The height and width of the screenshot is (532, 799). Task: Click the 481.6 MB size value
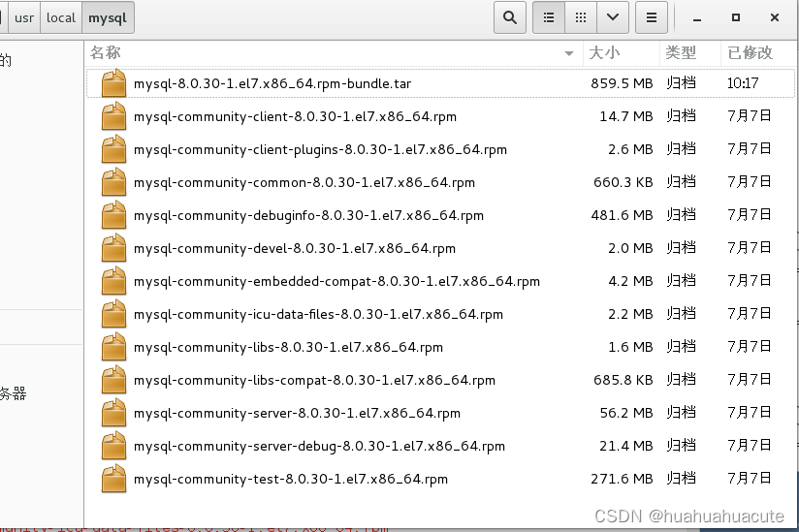622,215
